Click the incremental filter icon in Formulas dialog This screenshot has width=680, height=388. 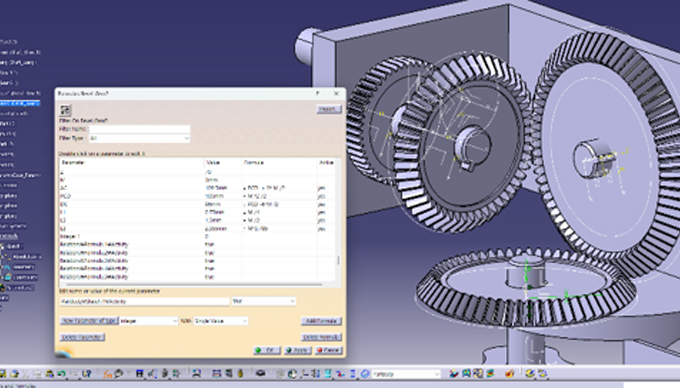[65, 110]
